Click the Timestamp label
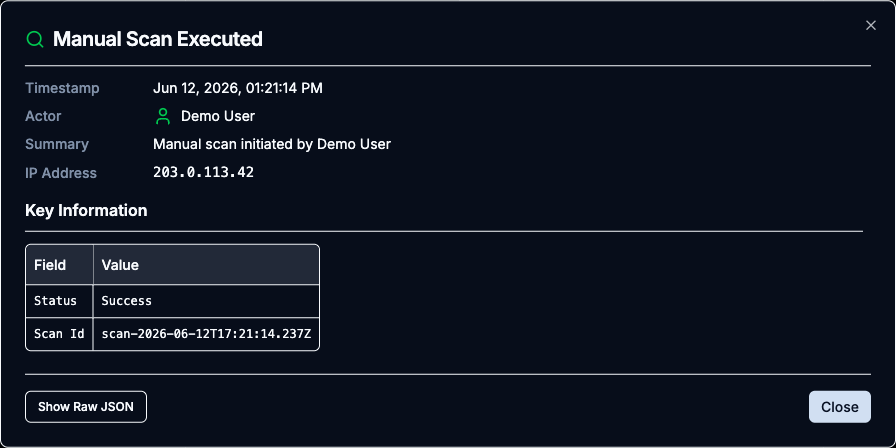Viewport: 896px width, 448px height. pyautogui.click(x=62, y=88)
